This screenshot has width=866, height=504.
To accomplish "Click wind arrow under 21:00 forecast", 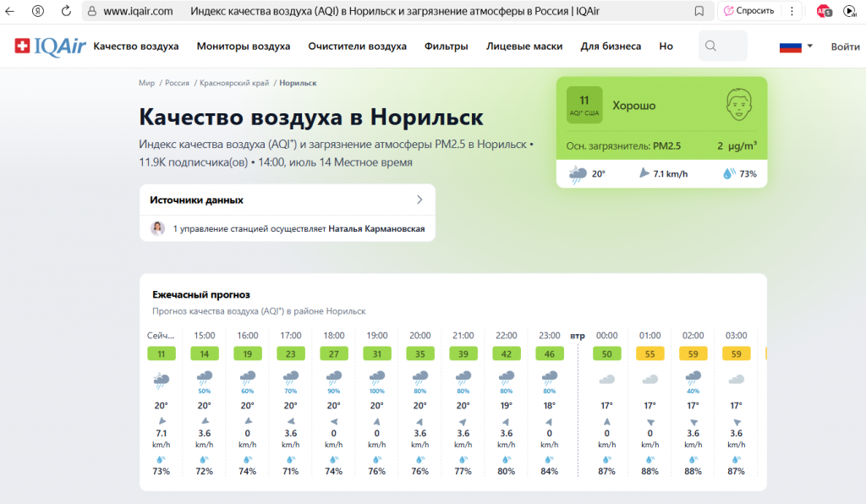I will 463,421.
